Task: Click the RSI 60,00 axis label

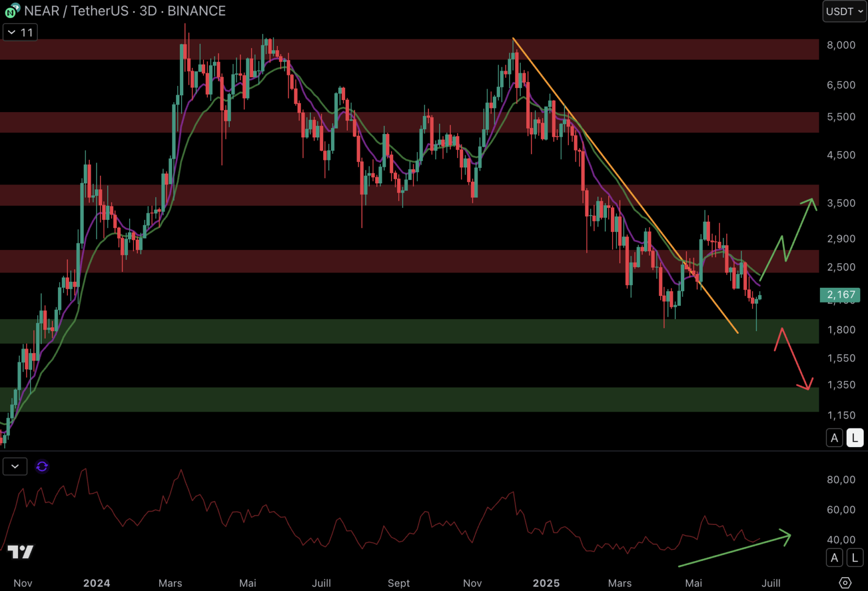Action: tap(841, 509)
